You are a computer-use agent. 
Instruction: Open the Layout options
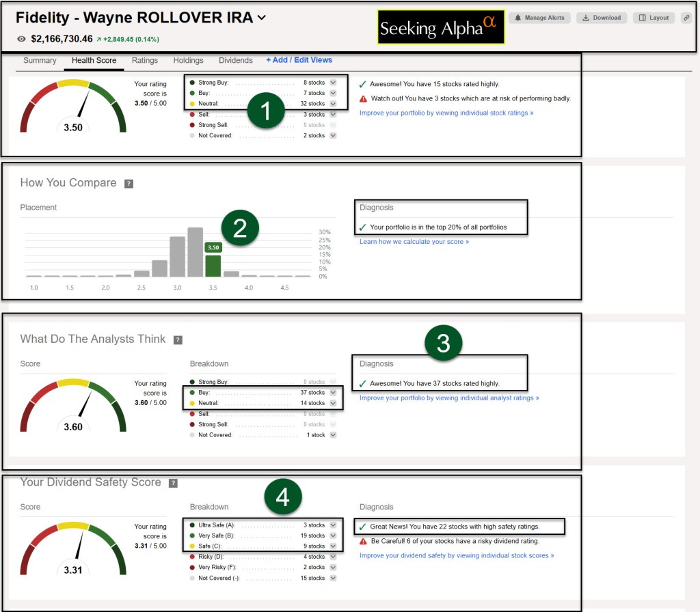(654, 18)
